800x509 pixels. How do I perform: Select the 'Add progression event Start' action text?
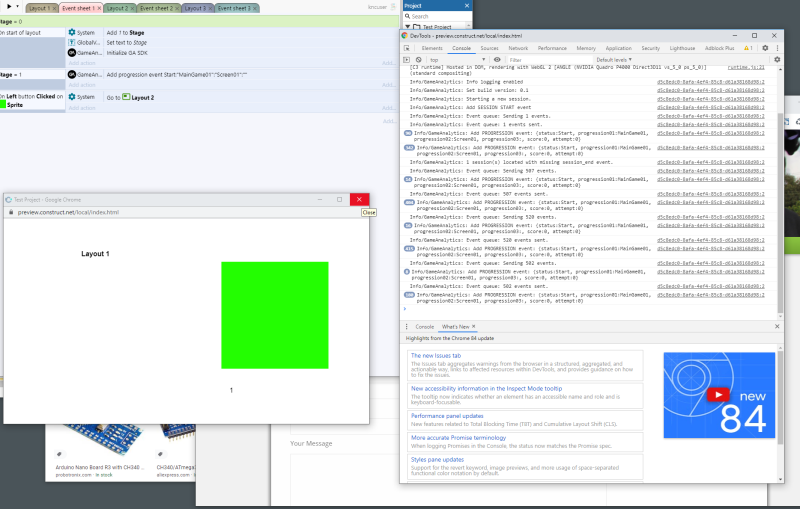[177, 74]
